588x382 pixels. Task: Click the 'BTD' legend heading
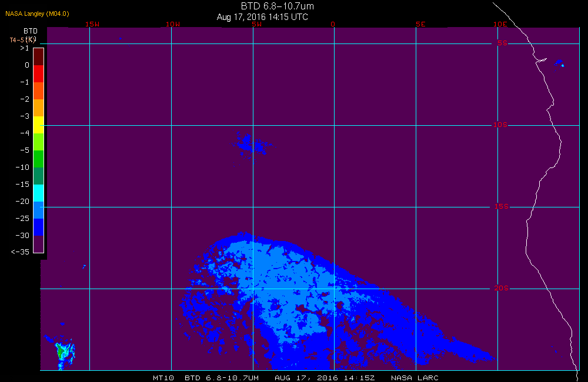[31, 31]
